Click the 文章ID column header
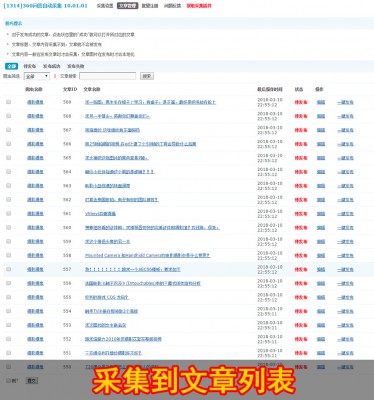 [70, 89]
